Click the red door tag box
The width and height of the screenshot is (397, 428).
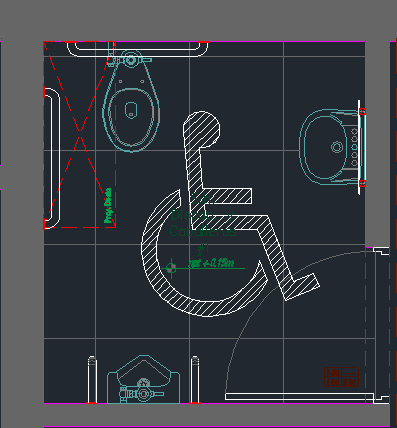pos(342,377)
